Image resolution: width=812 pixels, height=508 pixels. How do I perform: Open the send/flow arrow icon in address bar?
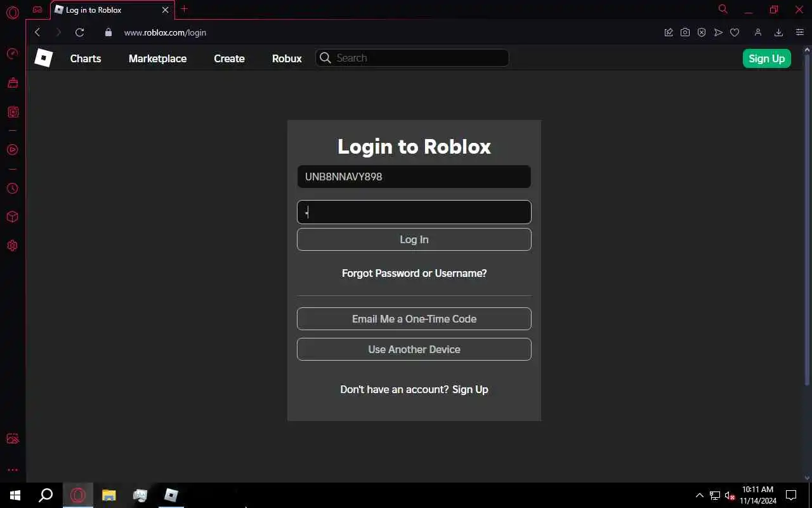pyautogui.click(x=718, y=32)
